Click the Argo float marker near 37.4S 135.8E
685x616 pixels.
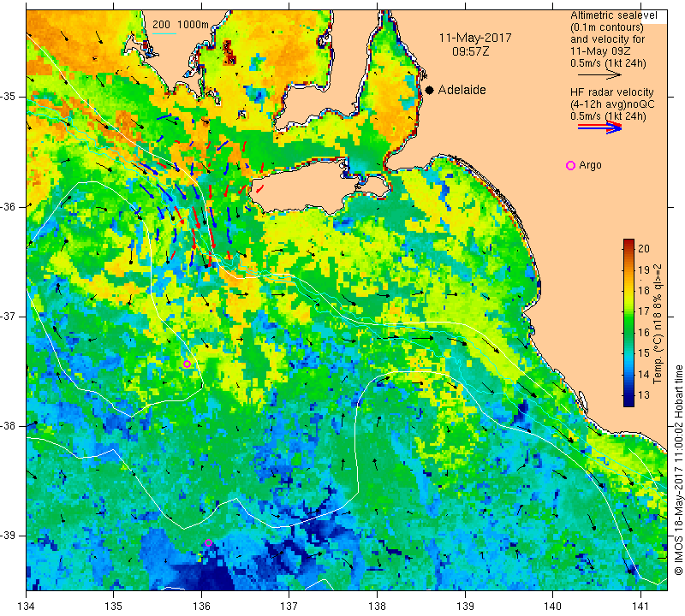point(187,364)
